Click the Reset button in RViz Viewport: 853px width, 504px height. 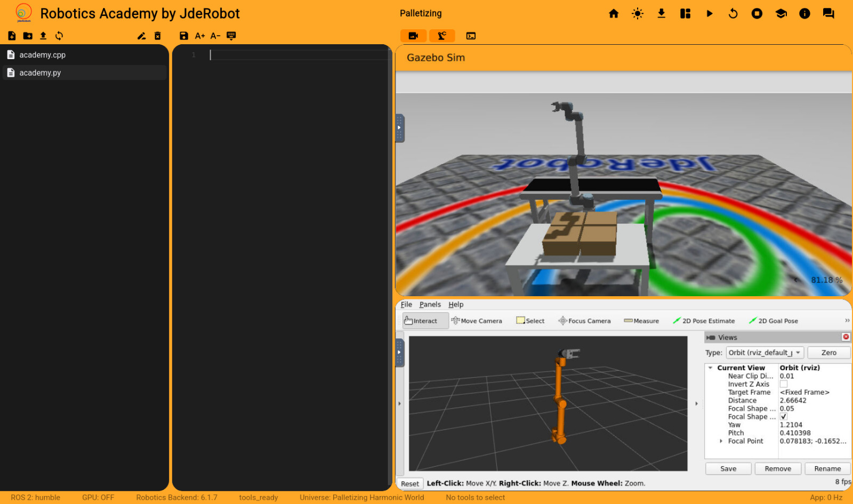point(410,484)
